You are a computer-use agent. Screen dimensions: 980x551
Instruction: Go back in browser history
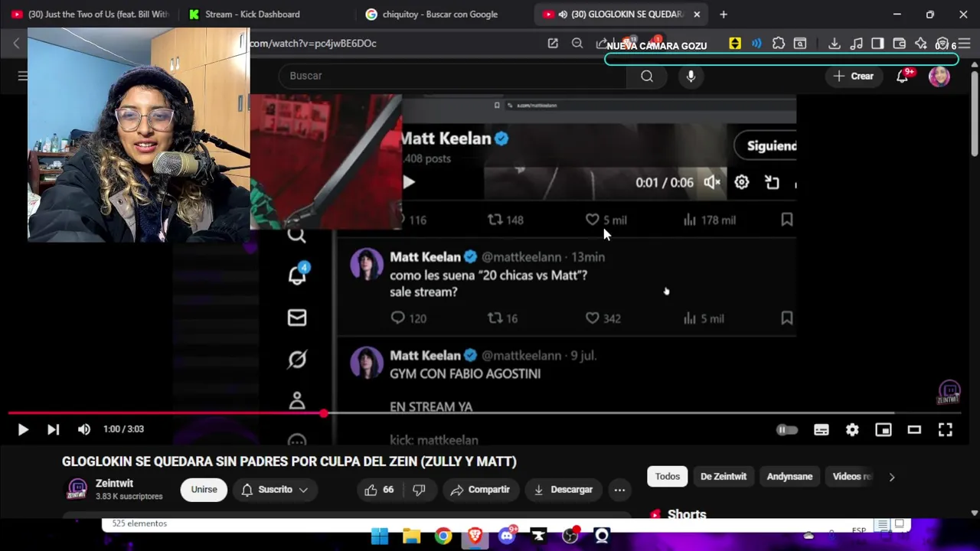pyautogui.click(x=16, y=44)
